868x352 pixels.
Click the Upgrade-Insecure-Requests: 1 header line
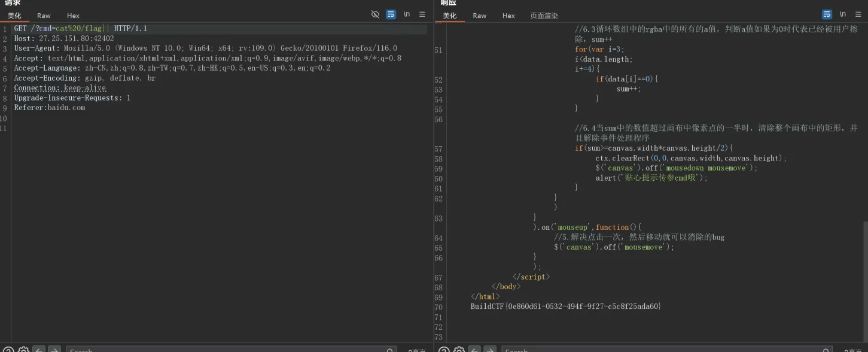tap(72, 98)
